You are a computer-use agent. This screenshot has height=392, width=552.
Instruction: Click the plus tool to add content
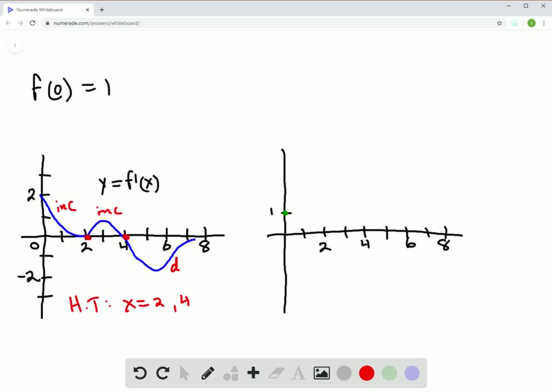pos(253,373)
